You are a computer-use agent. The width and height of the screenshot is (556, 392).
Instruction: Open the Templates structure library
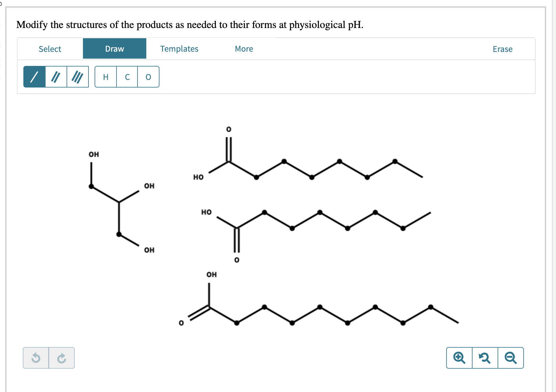coord(179,49)
